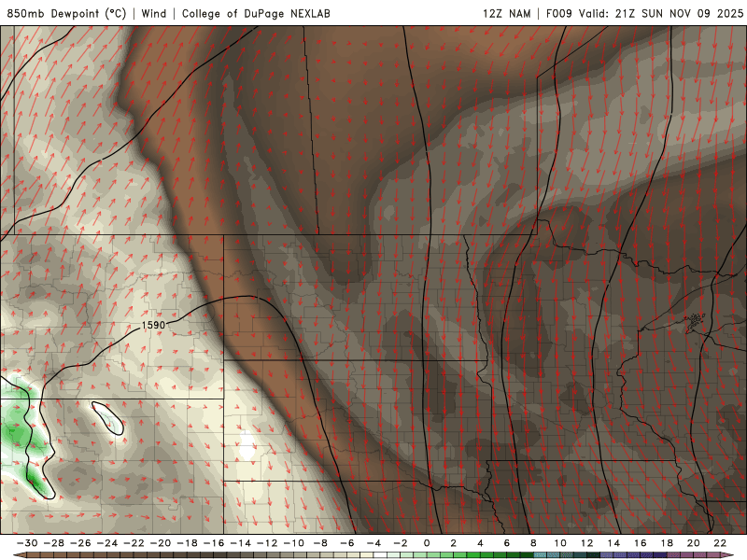Click the '-2' colorbar scale label
This screenshot has width=747, height=560.
point(401,543)
